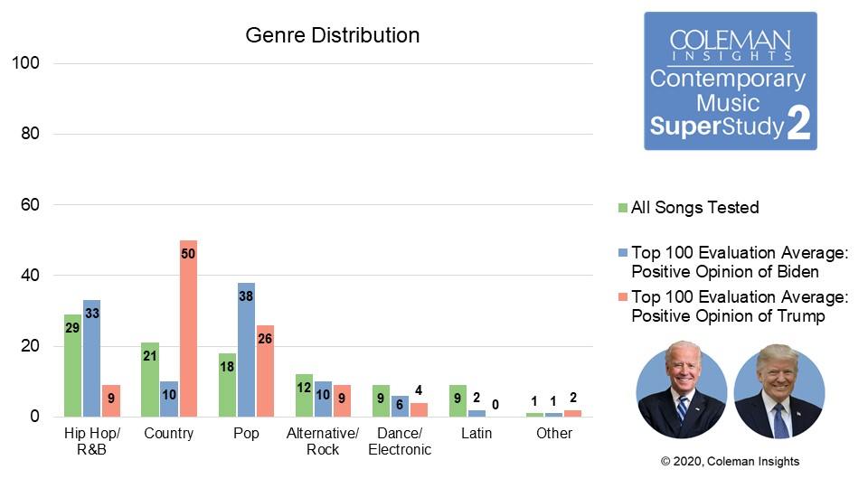Viewport: 868px width, 488px height.
Task: Click the Dance/Electronic axis category label
Action: (x=400, y=441)
